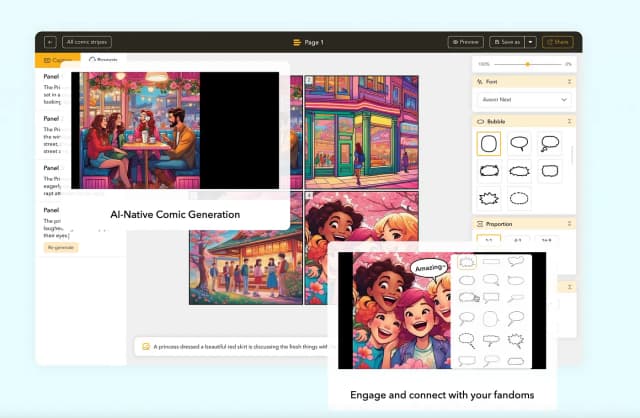Choose the spiky burst bubble shape
This screenshot has width=640, height=418.
click(x=489, y=198)
